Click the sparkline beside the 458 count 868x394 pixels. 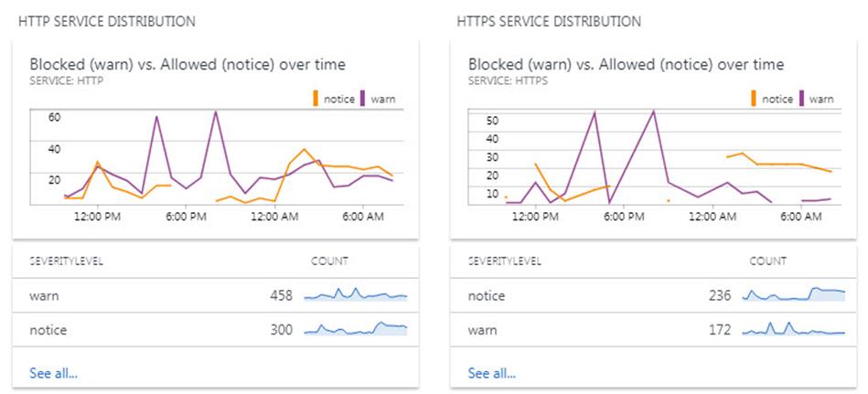pos(356,295)
